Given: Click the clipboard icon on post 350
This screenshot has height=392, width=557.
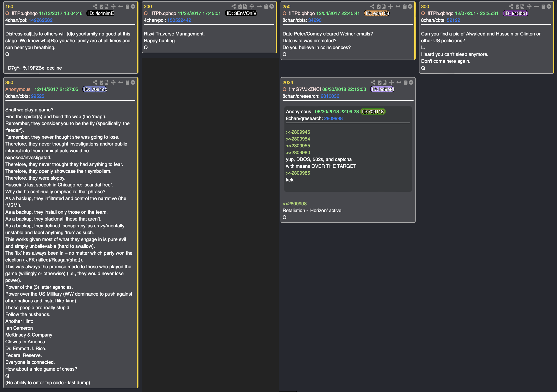Looking at the screenshot, I should pyautogui.click(x=127, y=83).
